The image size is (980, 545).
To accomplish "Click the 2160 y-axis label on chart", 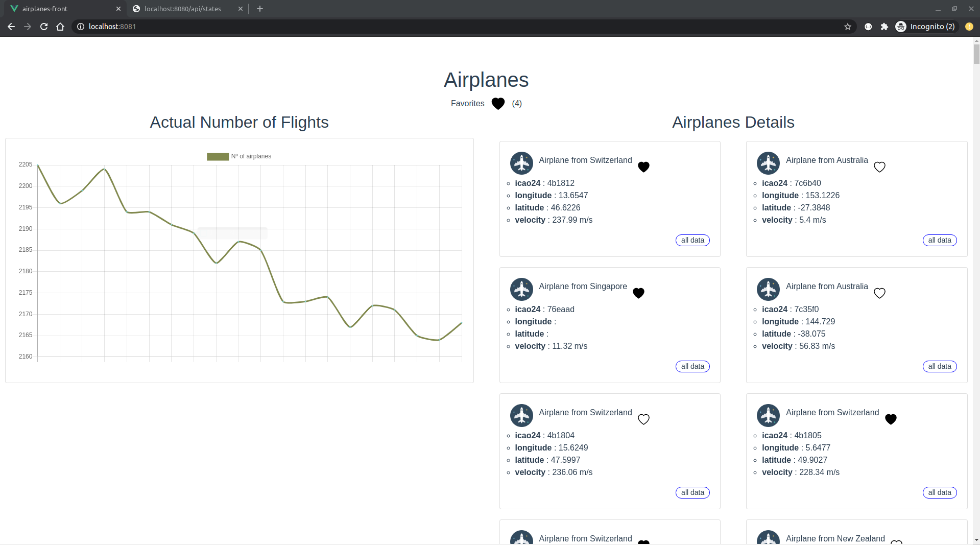I will click(x=26, y=357).
